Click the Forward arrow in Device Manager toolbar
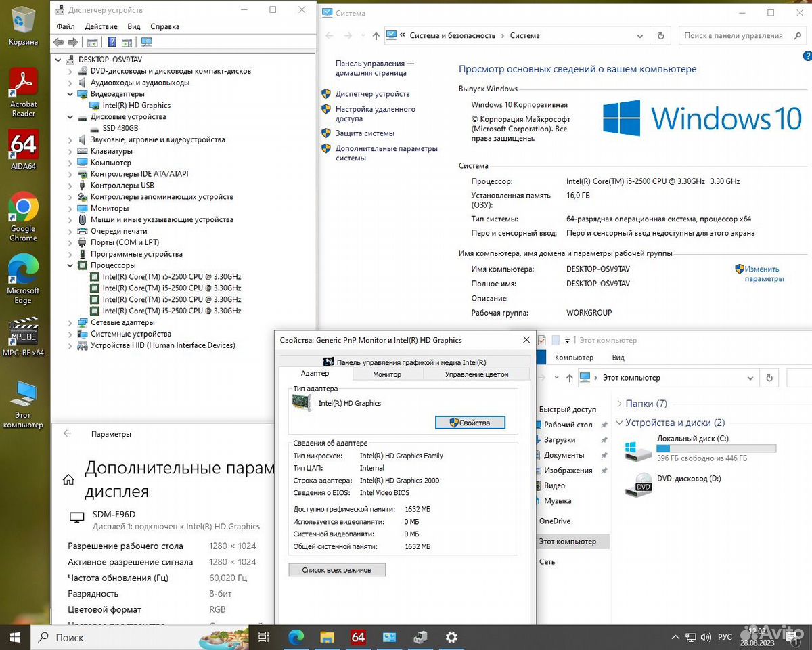Image resolution: width=812 pixels, height=650 pixels. pos(72,42)
